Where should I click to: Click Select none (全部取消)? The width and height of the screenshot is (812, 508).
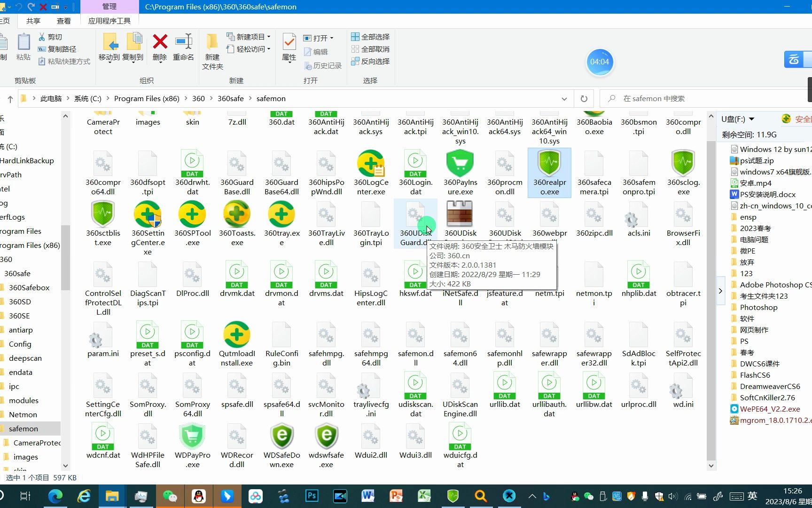[370, 49]
